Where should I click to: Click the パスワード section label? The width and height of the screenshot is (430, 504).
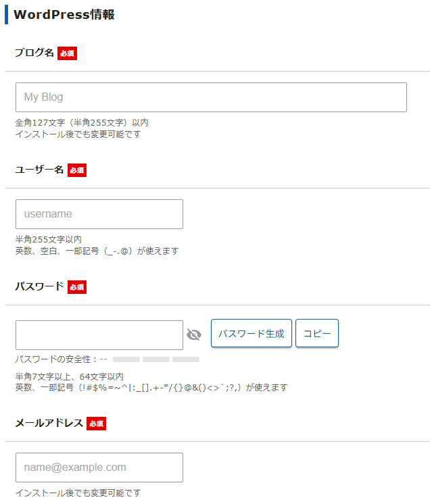tap(39, 286)
